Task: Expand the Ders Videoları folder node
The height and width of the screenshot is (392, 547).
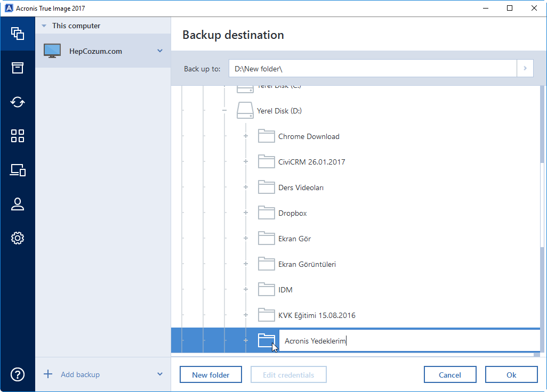Action: point(246,187)
